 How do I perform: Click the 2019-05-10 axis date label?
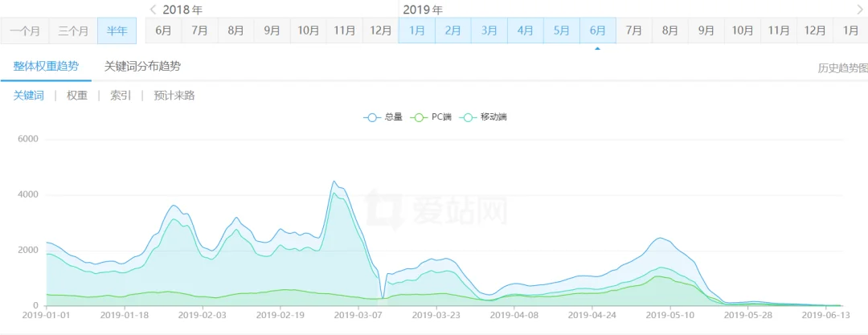[670, 316]
